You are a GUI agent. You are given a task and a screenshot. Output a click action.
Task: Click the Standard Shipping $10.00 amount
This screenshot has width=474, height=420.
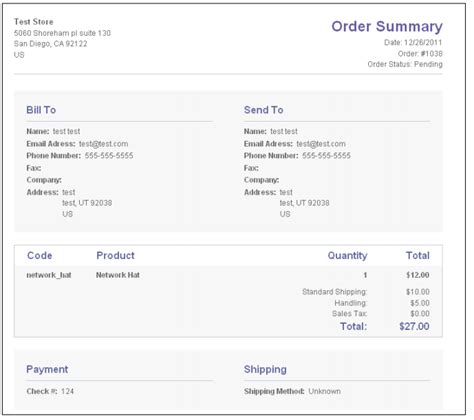tap(418, 292)
